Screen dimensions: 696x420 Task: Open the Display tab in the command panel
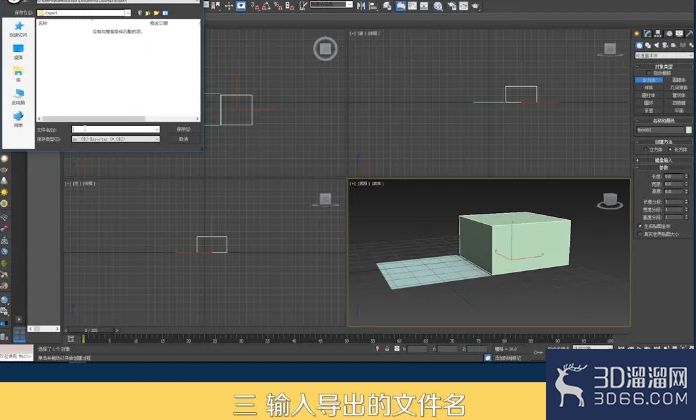(x=679, y=33)
